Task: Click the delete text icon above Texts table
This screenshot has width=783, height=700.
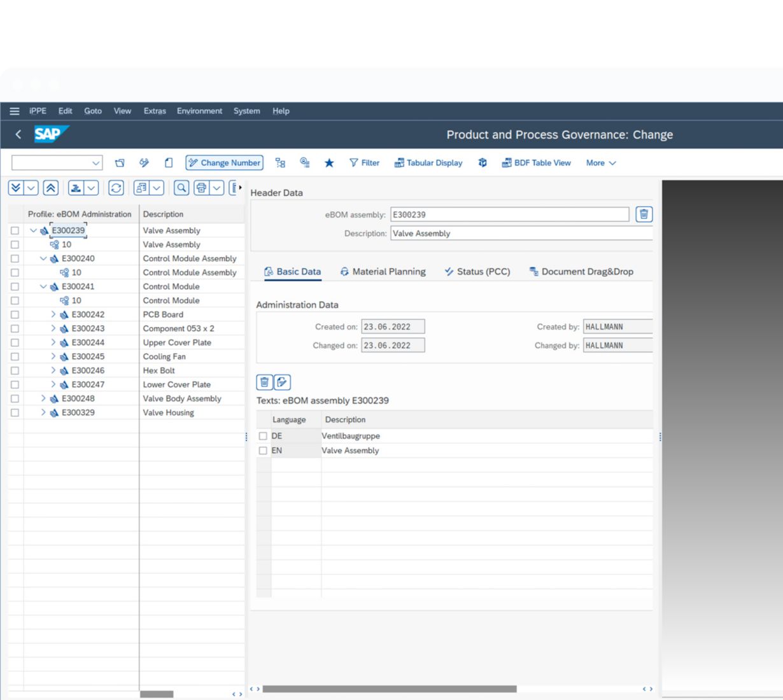Action: [x=264, y=382]
